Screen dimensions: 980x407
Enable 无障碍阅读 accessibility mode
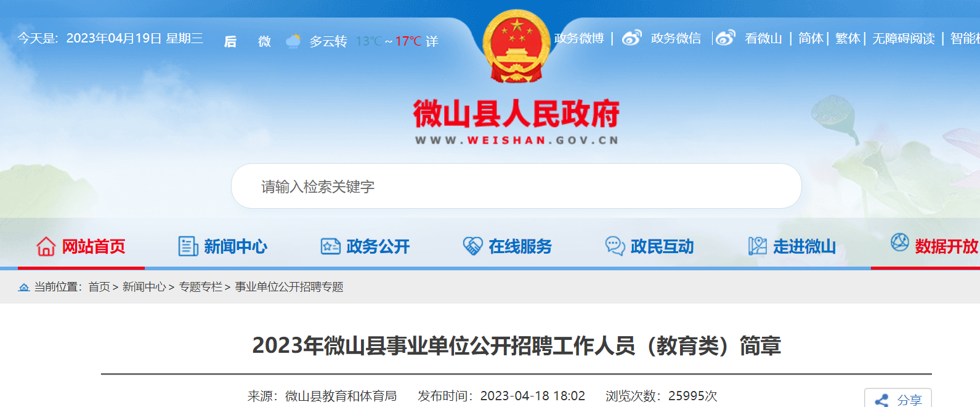click(x=904, y=38)
